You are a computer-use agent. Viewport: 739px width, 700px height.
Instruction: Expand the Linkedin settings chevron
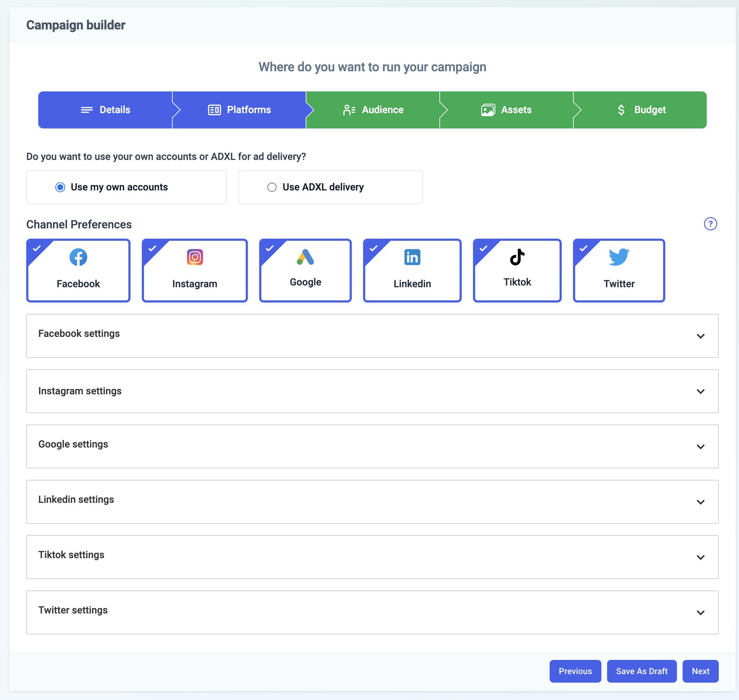pyautogui.click(x=701, y=502)
